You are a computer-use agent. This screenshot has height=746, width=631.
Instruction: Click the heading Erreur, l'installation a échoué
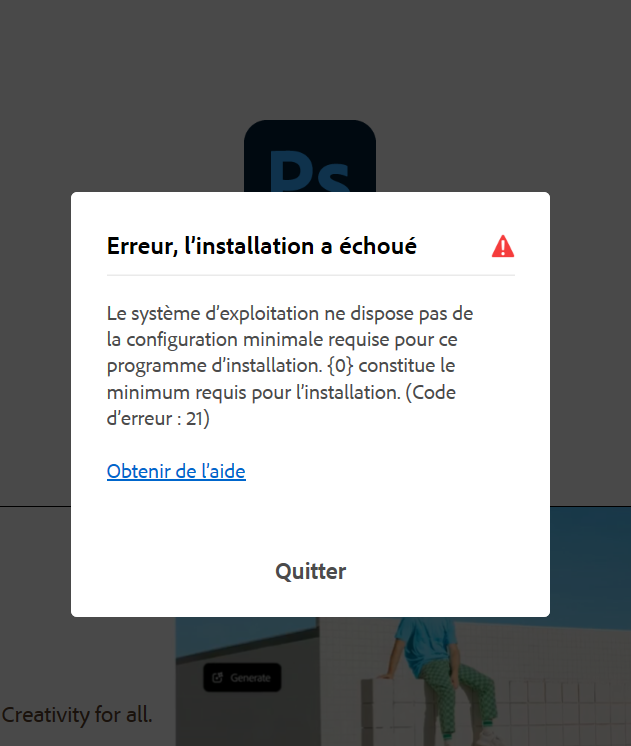(x=262, y=246)
